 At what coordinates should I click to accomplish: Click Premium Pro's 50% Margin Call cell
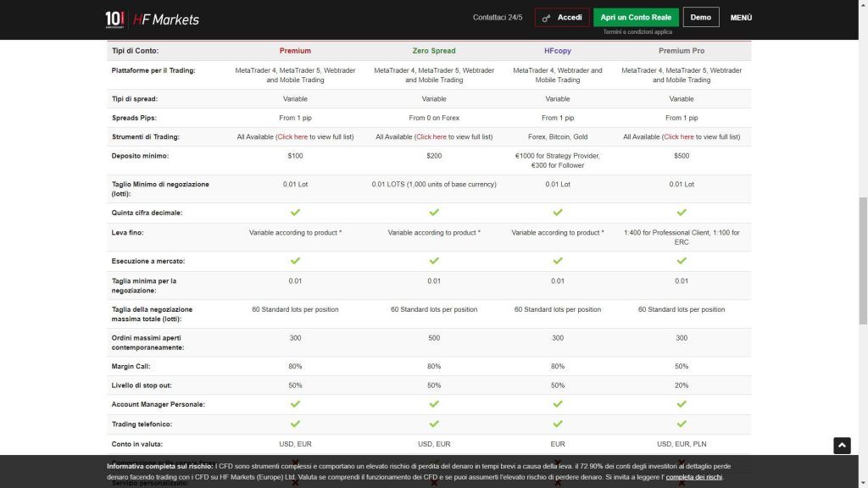click(x=682, y=366)
